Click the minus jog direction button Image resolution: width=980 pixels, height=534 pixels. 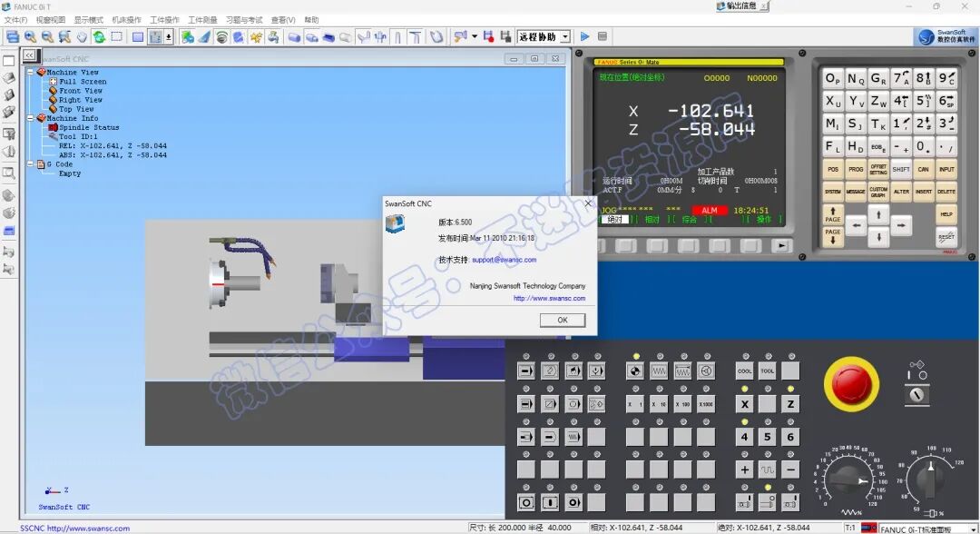click(x=790, y=470)
